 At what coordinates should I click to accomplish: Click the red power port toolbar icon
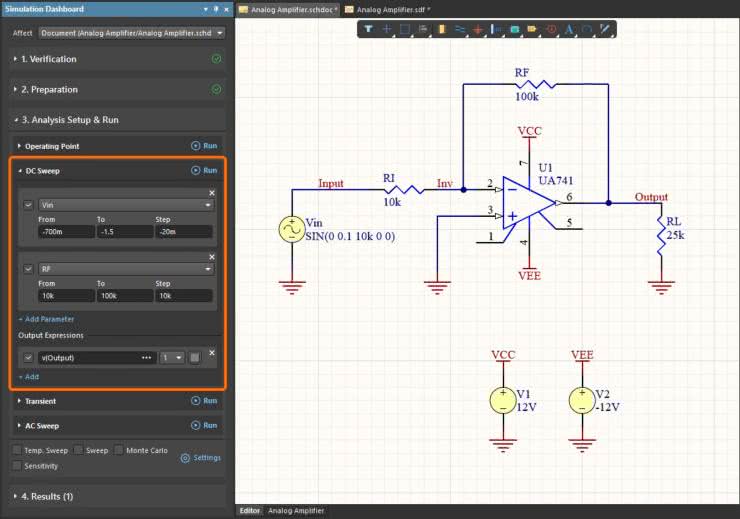click(477, 29)
